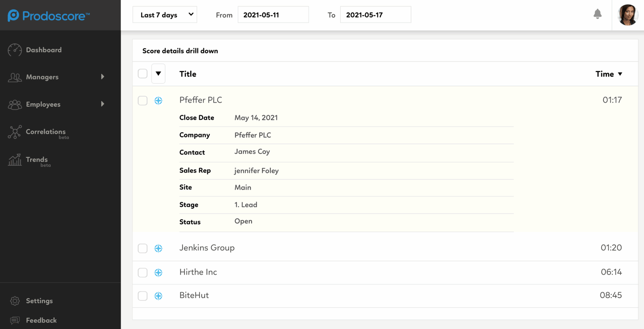
Task: Expand the Hirthe Inc row
Action: (385, 272)
